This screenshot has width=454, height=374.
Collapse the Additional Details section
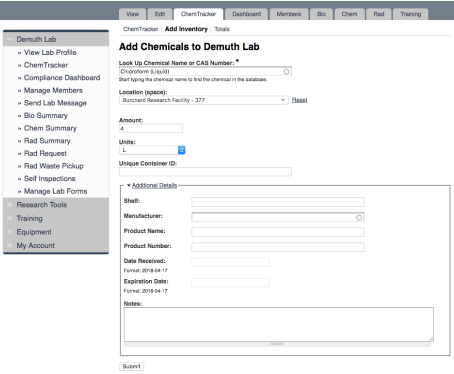click(x=154, y=185)
